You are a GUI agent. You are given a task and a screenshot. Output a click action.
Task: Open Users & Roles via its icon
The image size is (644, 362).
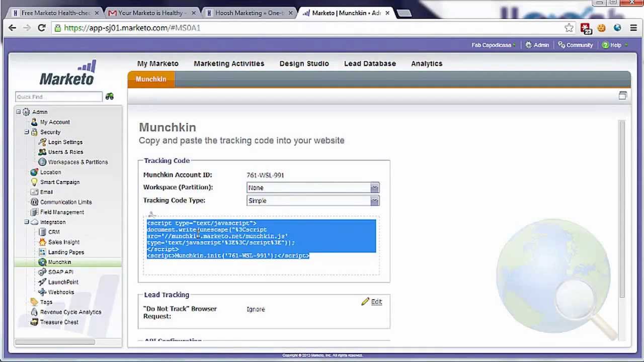coord(43,152)
